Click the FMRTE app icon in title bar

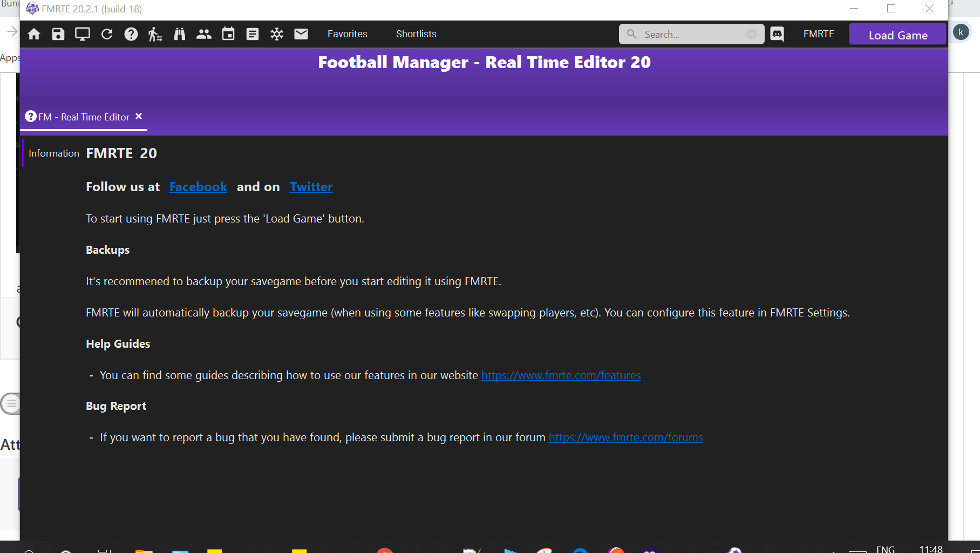[x=32, y=9]
